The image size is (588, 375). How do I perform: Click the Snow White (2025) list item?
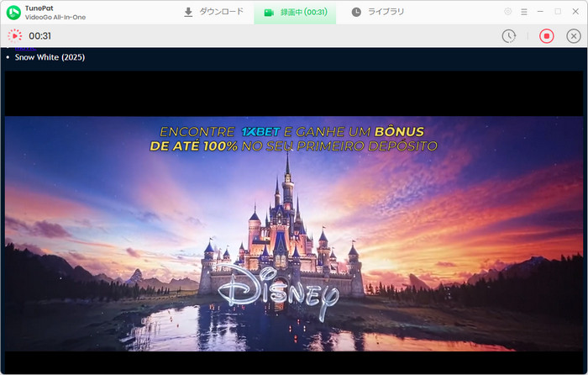point(50,57)
